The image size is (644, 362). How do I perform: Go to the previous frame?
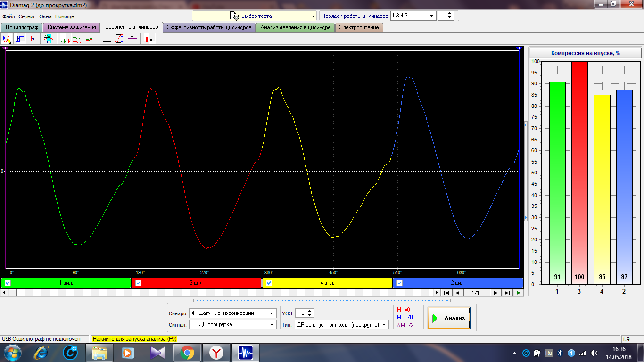click(x=457, y=293)
